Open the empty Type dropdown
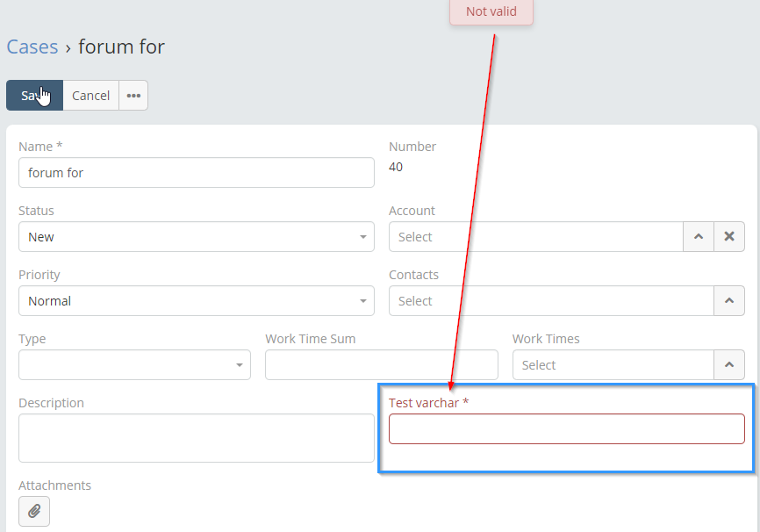Viewport: 760px width, 532px height. click(134, 364)
